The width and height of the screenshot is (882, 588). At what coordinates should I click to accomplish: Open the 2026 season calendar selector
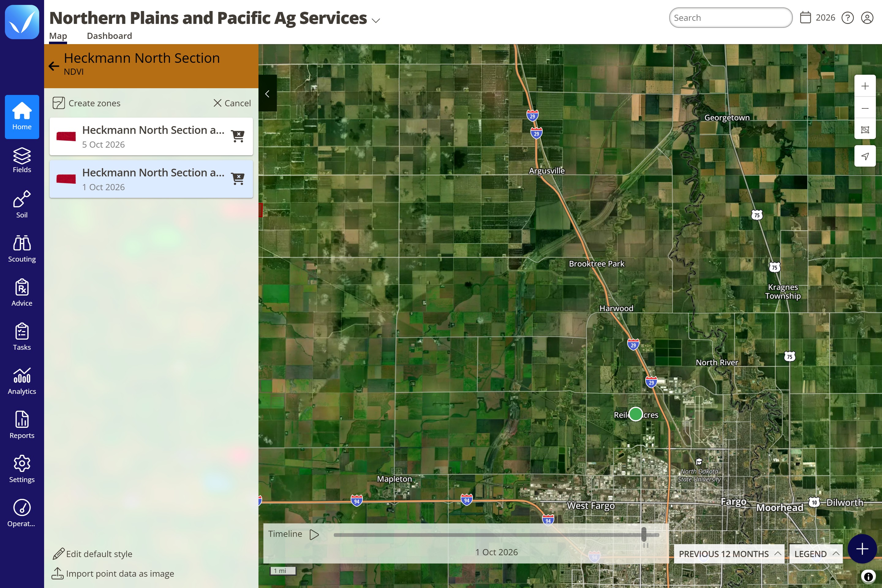tap(817, 18)
